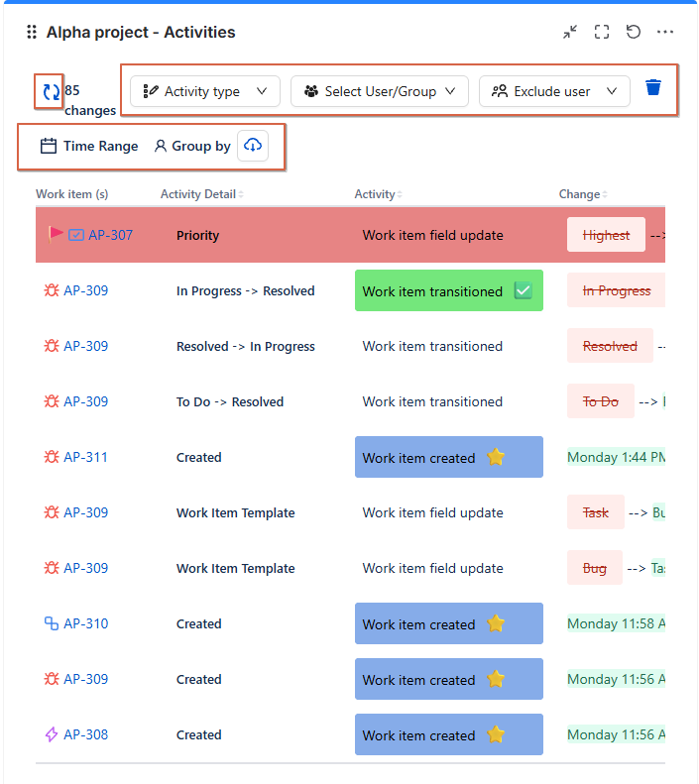Screen dimensions: 699x784
Task: Click the refresh gadget circular arrow icon
Action: (x=634, y=32)
